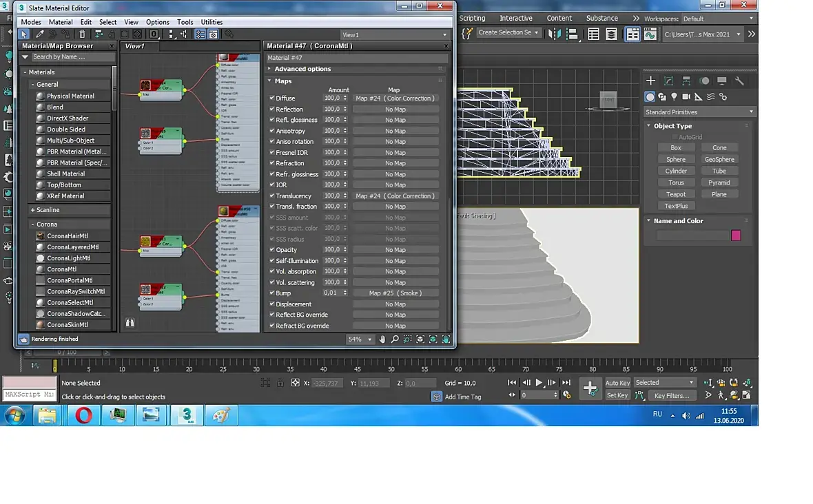Toggle Parameter Editor panel icon
813x504 pixels.
213,34
